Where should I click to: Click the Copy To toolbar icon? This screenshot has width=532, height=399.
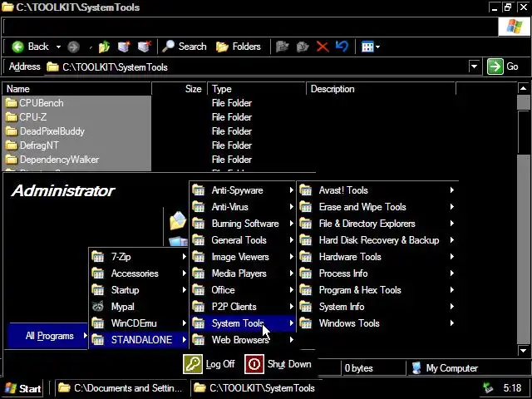coord(303,47)
